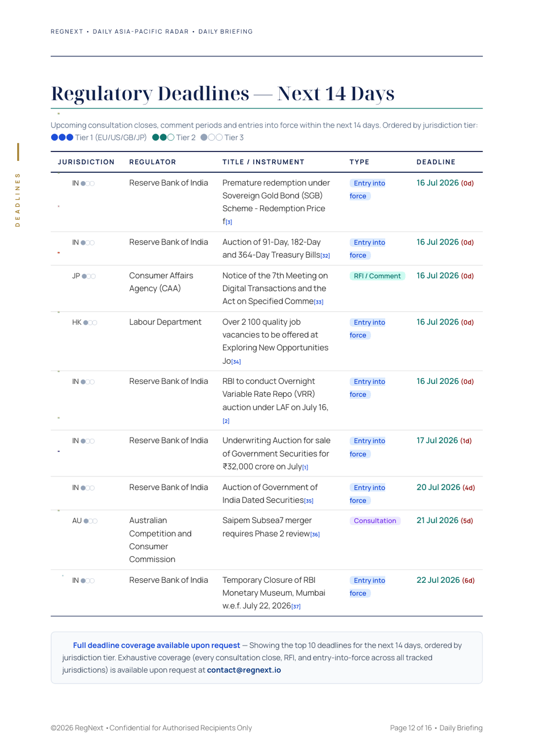Open footnote link [34] in Labour Department row
534x756 pixels.
coord(236,362)
